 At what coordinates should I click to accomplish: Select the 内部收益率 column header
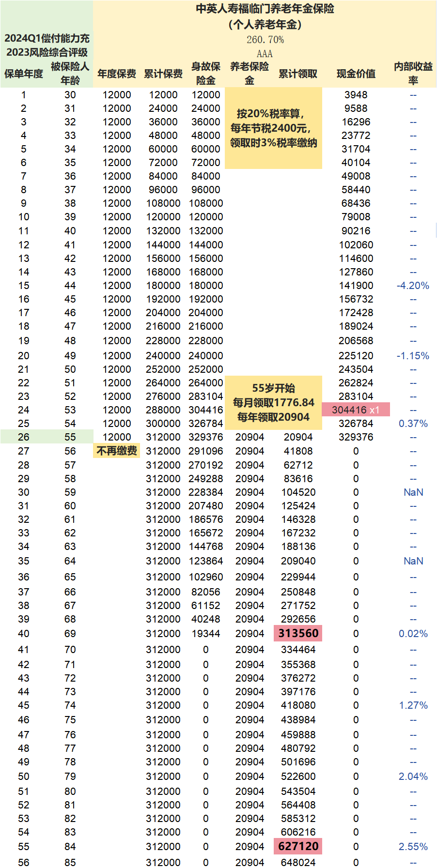click(x=413, y=73)
